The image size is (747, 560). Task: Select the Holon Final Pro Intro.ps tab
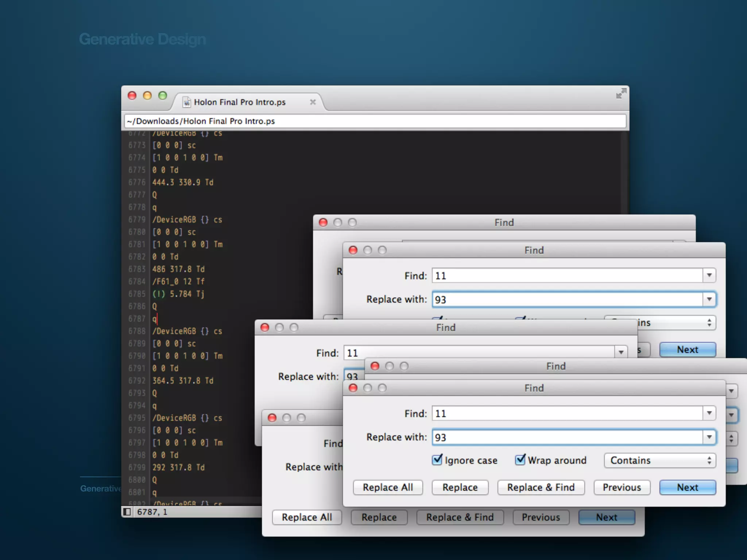click(240, 102)
